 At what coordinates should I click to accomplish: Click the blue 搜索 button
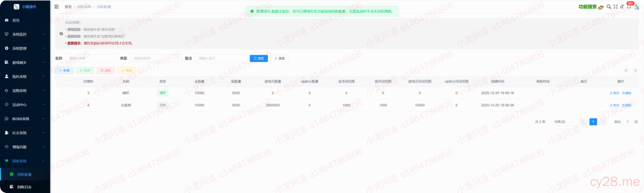coord(259,58)
